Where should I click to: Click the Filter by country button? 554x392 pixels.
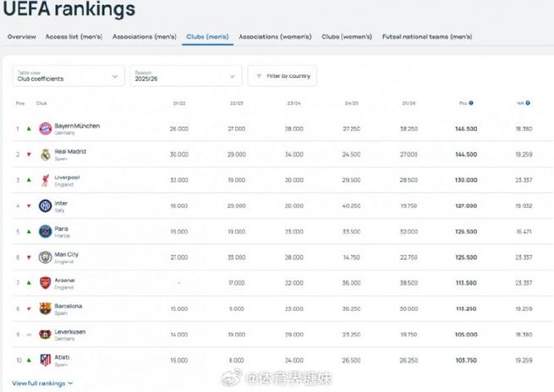[282, 76]
